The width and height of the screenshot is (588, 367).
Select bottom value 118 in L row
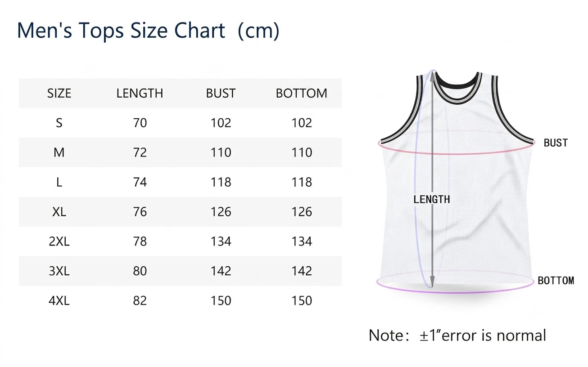301,182
